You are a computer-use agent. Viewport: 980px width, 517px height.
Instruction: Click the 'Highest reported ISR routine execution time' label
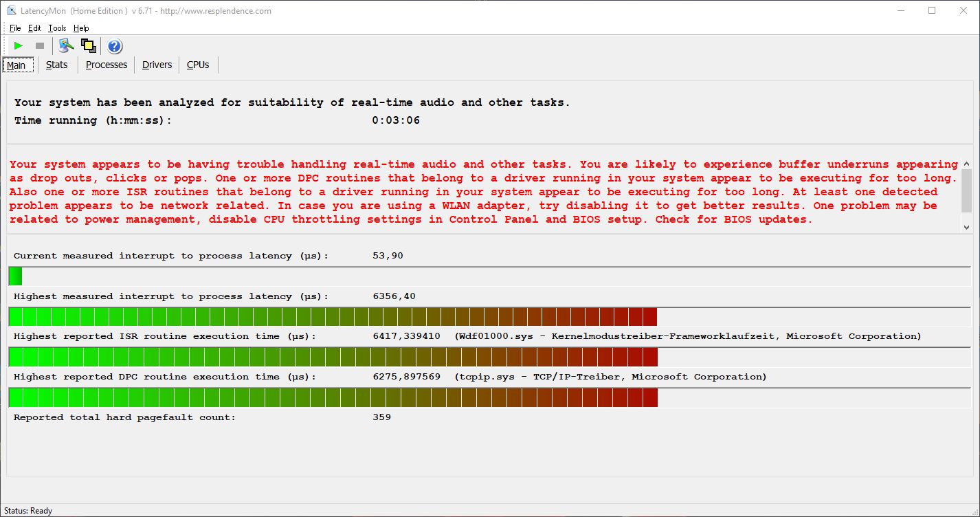pos(165,336)
